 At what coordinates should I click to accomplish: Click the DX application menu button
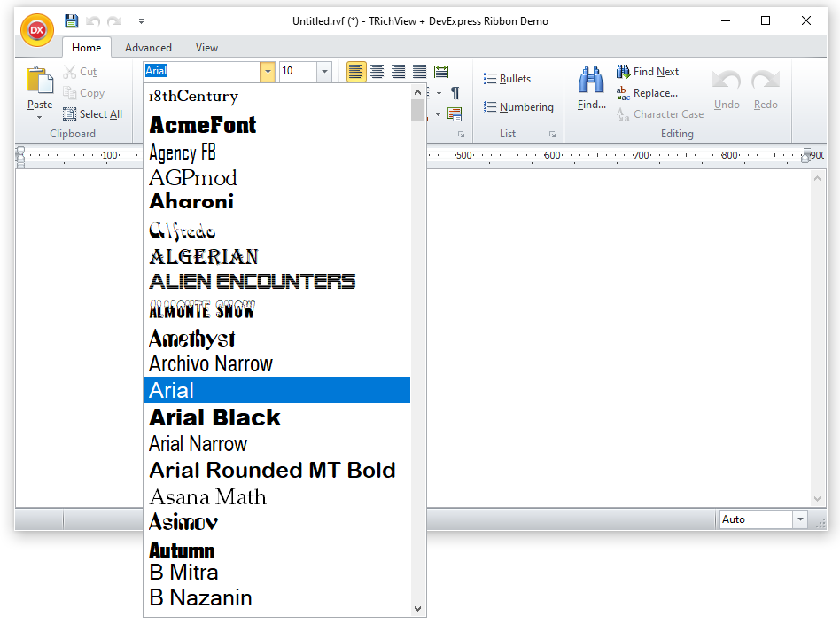tap(37, 30)
